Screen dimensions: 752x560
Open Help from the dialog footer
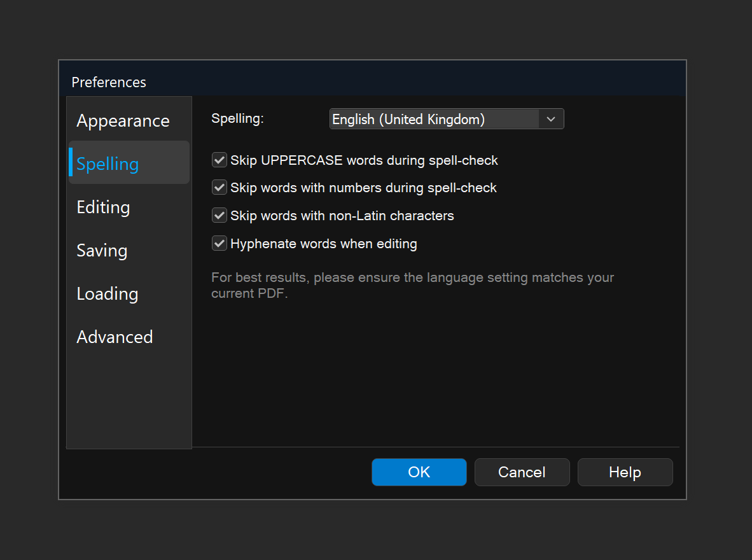tap(625, 472)
